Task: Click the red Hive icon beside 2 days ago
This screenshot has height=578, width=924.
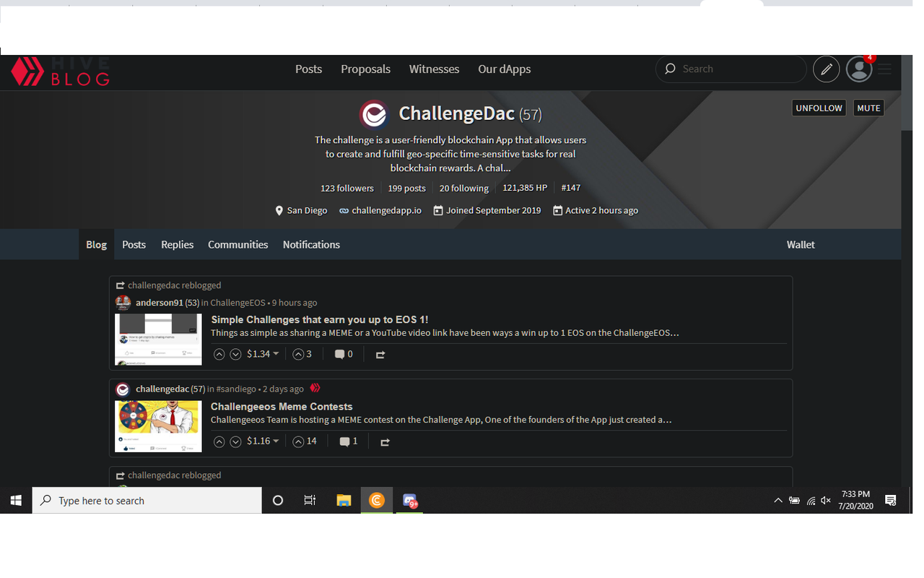Action: (x=315, y=388)
